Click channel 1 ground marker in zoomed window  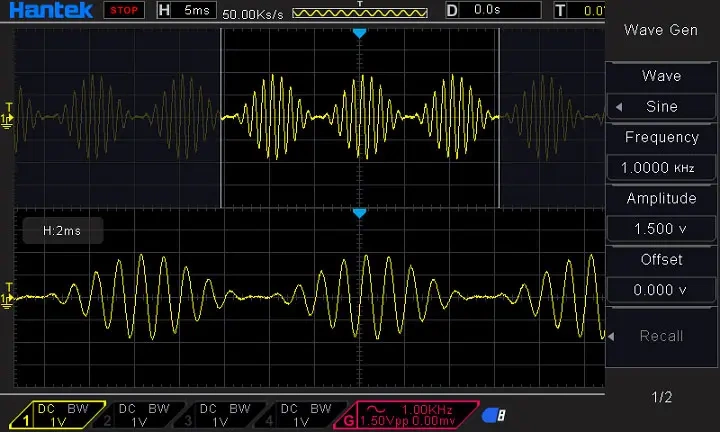9,296
